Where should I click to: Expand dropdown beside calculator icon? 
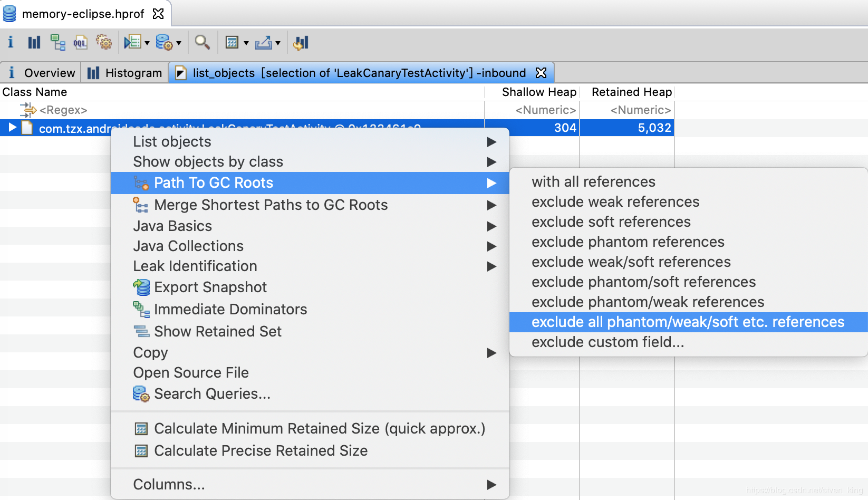pyautogui.click(x=246, y=43)
